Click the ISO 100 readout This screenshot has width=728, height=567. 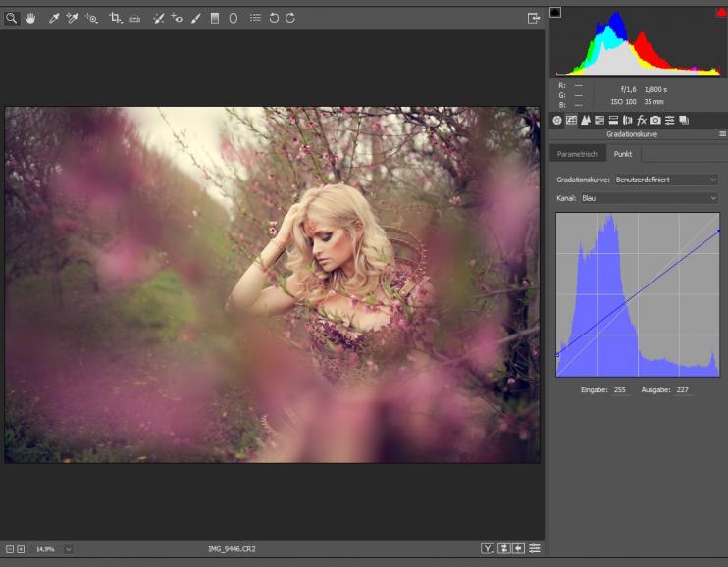(x=624, y=102)
